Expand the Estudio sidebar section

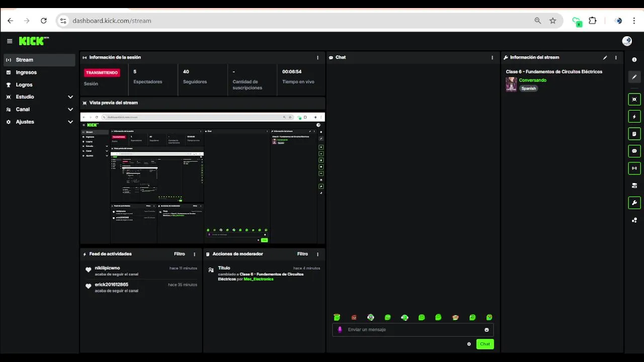pyautogui.click(x=70, y=97)
